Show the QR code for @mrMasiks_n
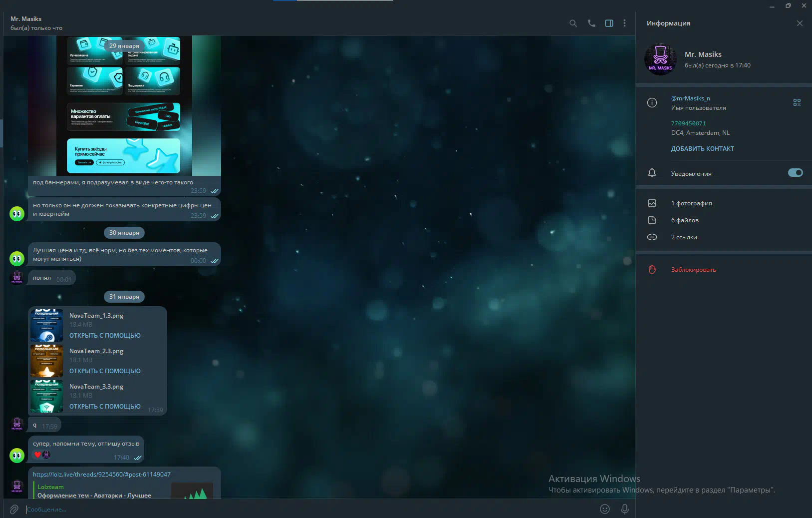Viewport: 812px width, 518px height. 797,102
